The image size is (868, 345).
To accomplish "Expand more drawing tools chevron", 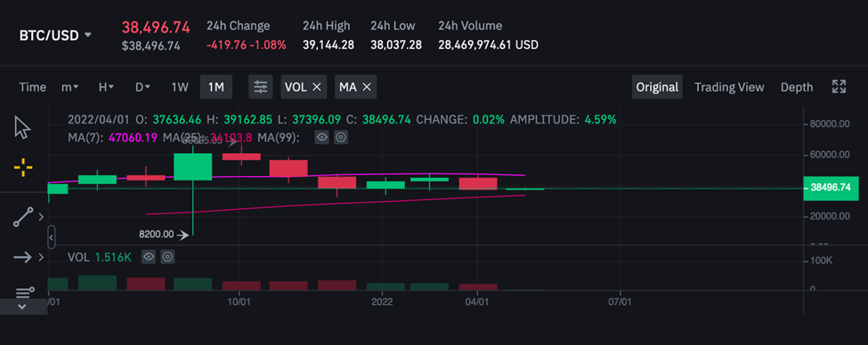I will 22,307.
